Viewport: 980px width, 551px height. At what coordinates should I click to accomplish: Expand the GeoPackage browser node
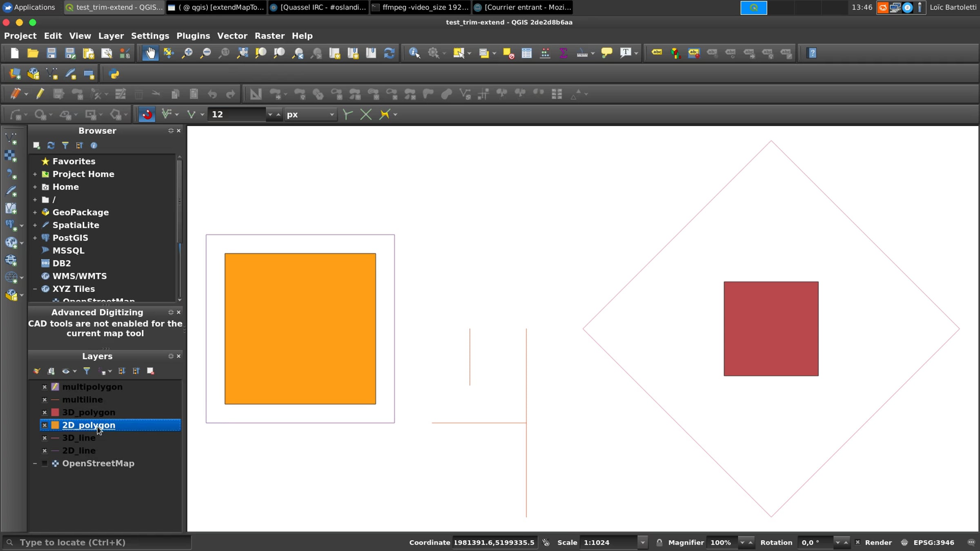[x=35, y=213]
